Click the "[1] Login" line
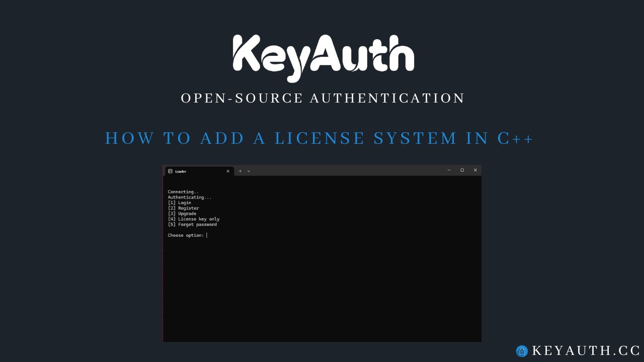 180,203
